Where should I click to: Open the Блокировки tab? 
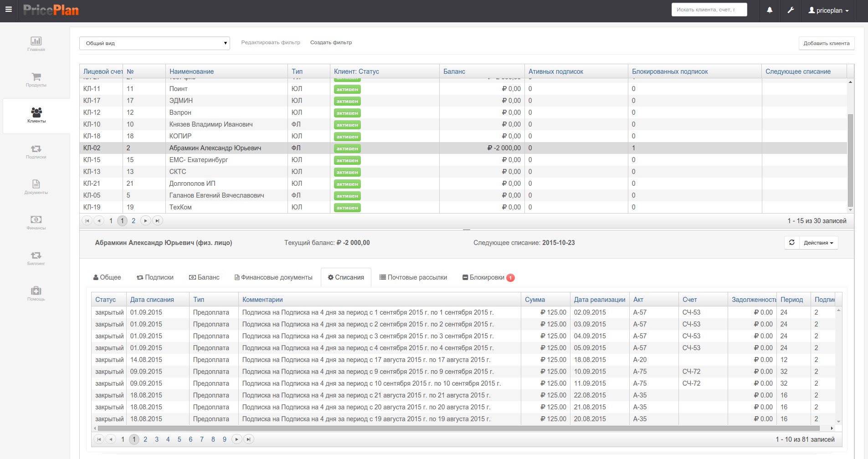[488, 277]
